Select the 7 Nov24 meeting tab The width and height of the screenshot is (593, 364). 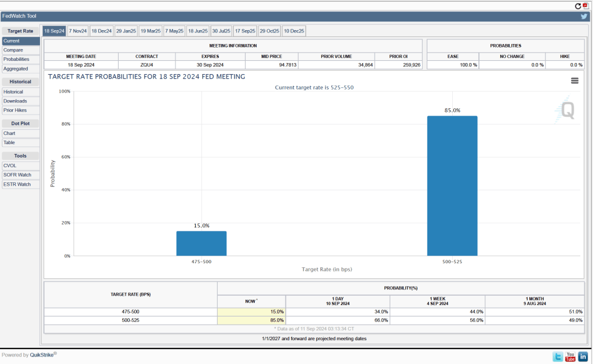click(78, 31)
